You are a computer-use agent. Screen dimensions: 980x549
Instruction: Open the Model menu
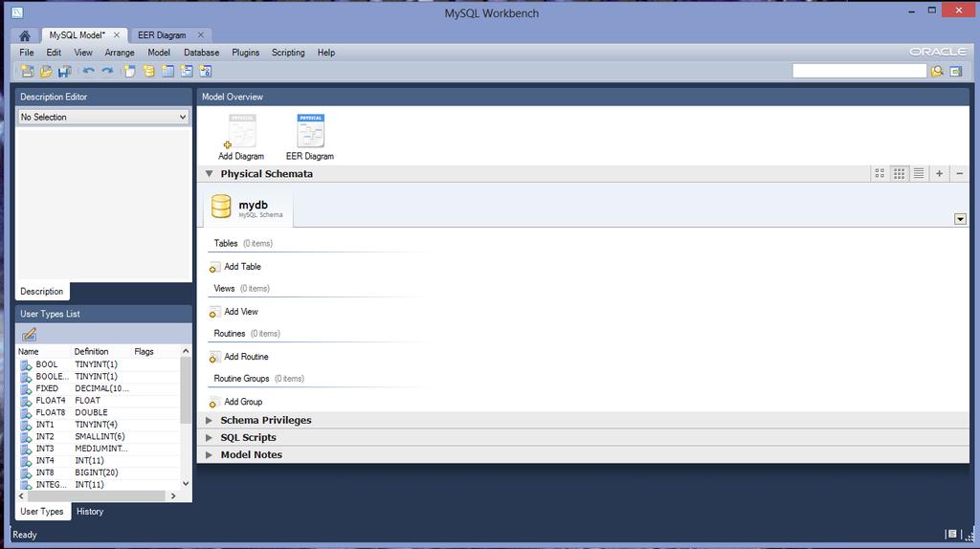159,53
